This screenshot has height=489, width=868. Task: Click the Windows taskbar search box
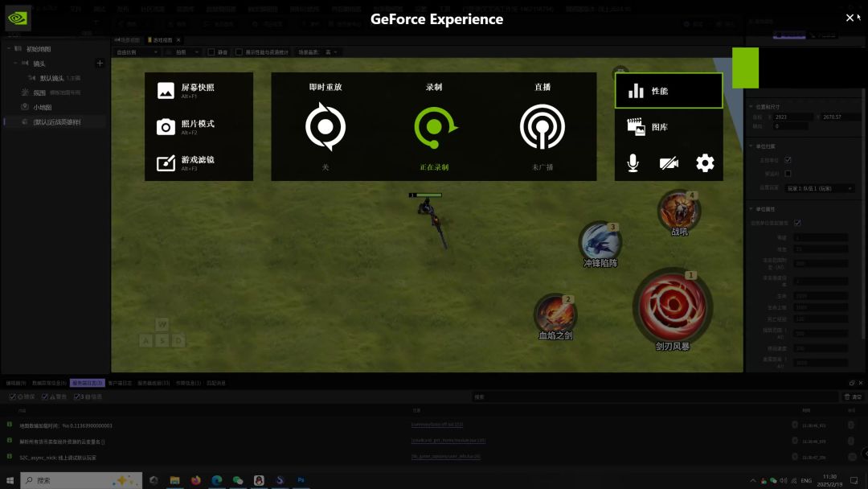point(72,480)
